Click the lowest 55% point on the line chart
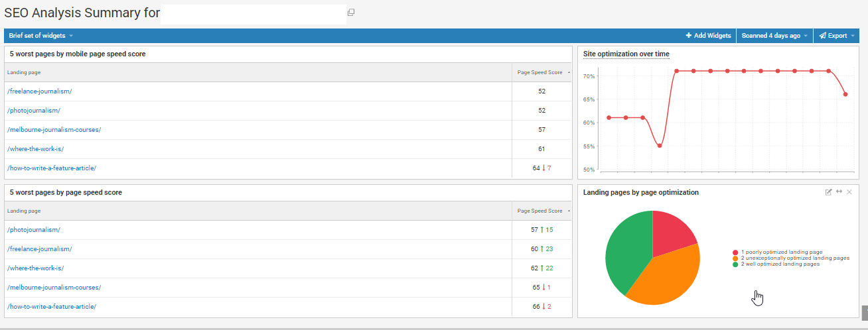Image resolution: width=868 pixels, height=330 pixels. 659,146
